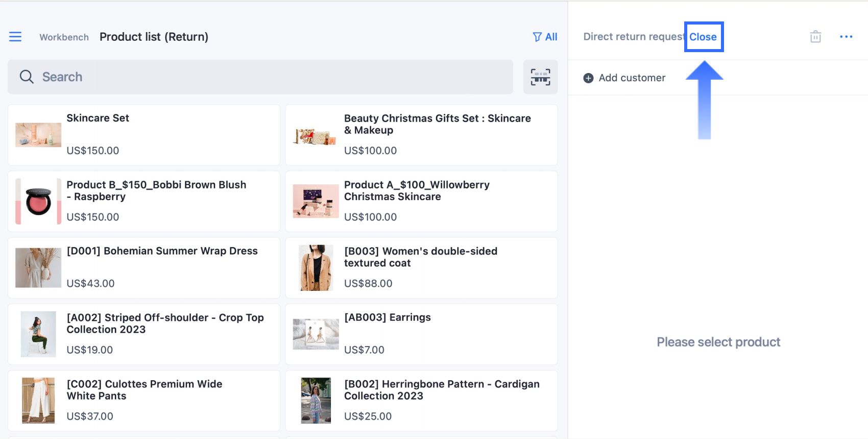Click Bohemian Summer Wrap Dress image
The image size is (868, 439).
pos(38,268)
